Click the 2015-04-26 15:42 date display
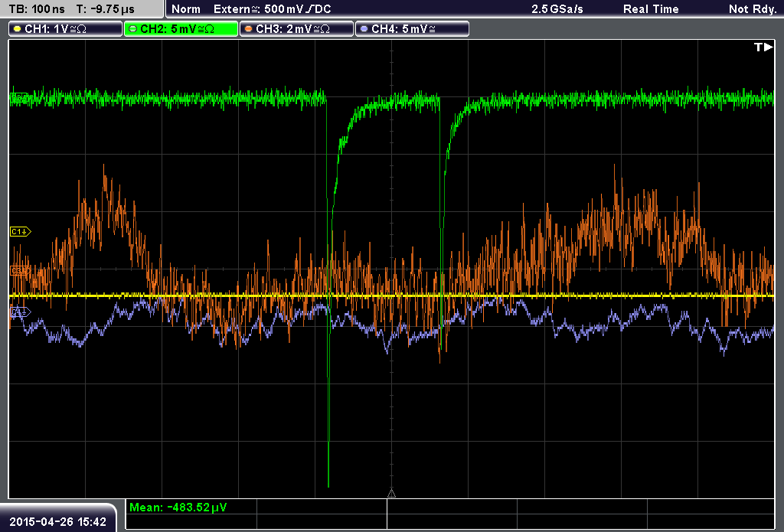The width and height of the screenshot is (784, 532). point(58,522)
